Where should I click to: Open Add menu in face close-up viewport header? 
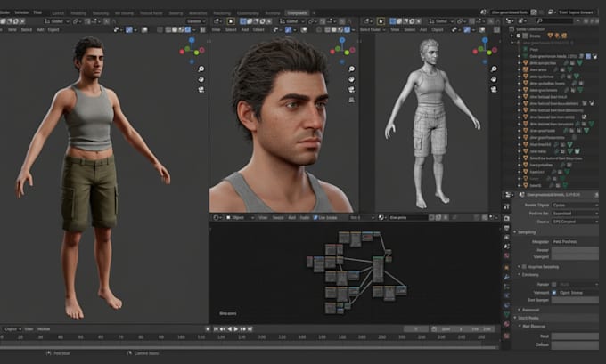pyautogui.click(x=245, y=29)
